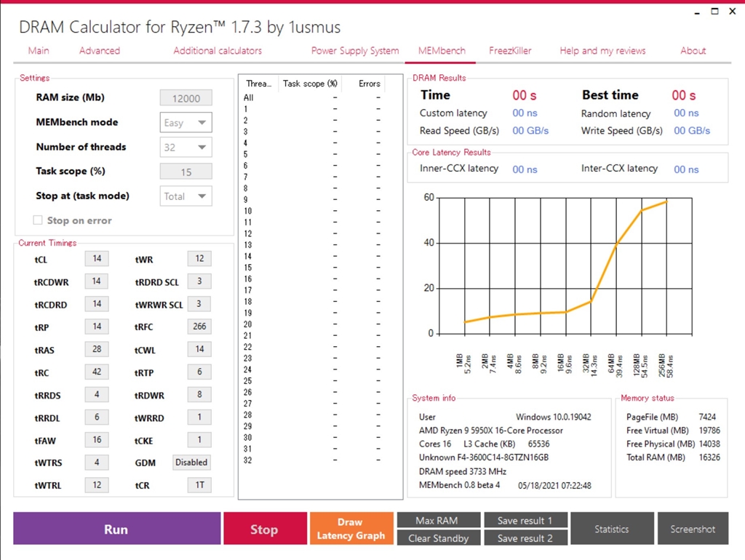Click the Screenshot button
Image resolution: width=745 pixels, height=560 pixels.
point(693,529)
